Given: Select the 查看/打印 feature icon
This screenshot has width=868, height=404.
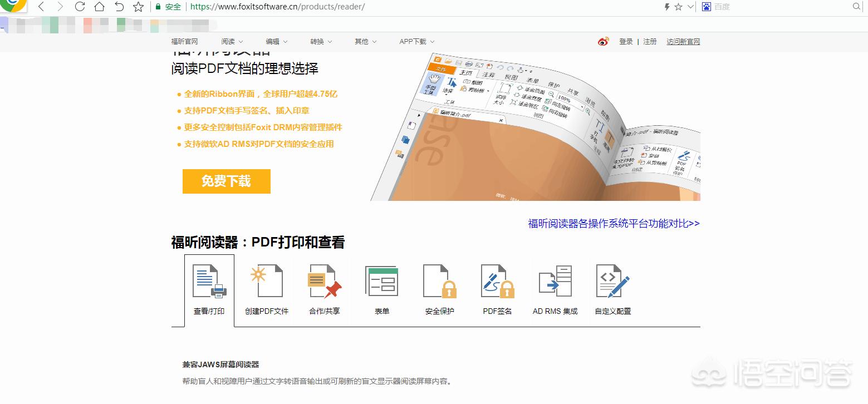Looking at the screenshot, I should coord(209,281).
